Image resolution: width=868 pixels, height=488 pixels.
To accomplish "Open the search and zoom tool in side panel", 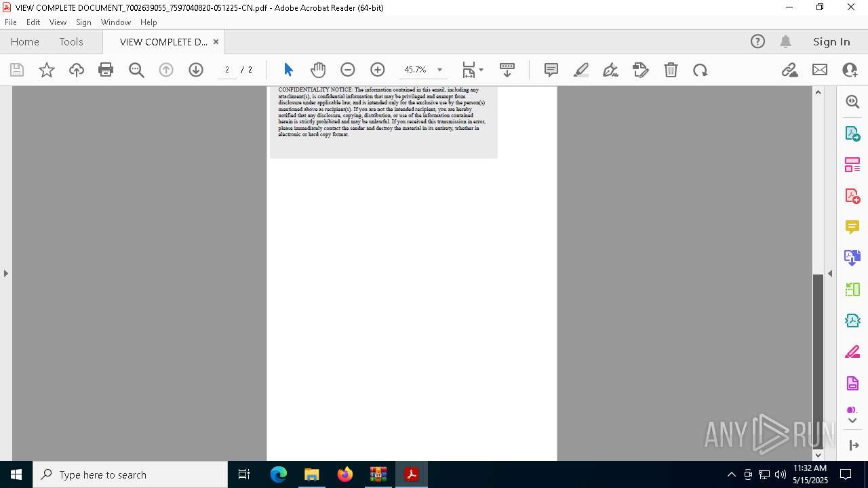I will coord(852,102).
